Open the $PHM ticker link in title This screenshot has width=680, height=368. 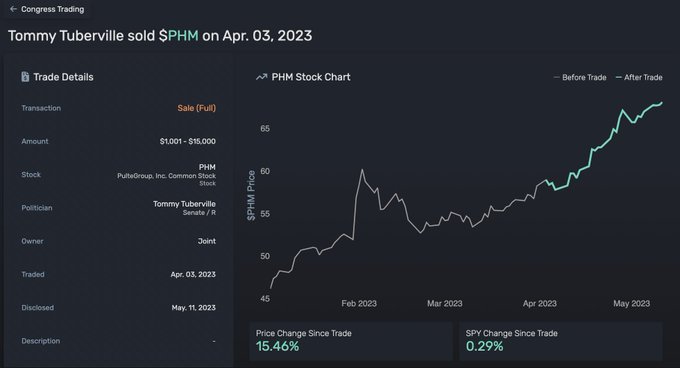[179, 36]
